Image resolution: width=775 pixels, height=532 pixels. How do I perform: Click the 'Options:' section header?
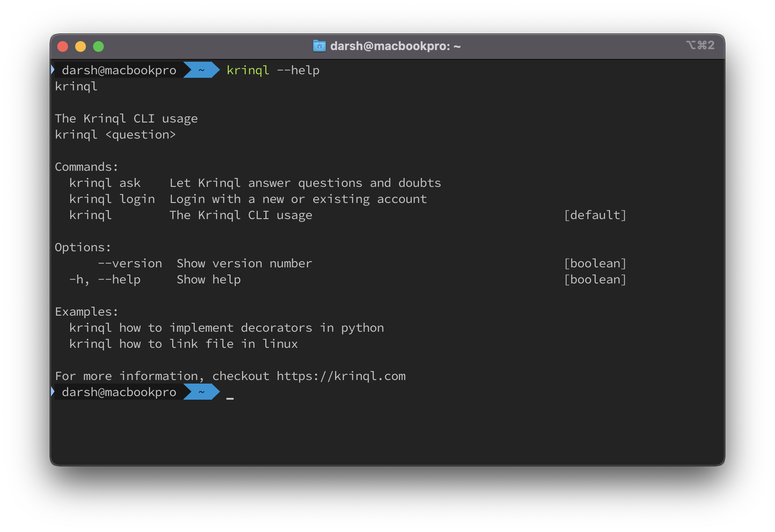(83, 247)
